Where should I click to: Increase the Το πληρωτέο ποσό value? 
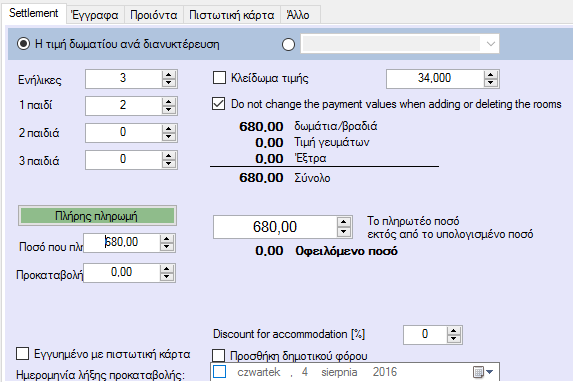pyautogui.click(x=344, y=222)
